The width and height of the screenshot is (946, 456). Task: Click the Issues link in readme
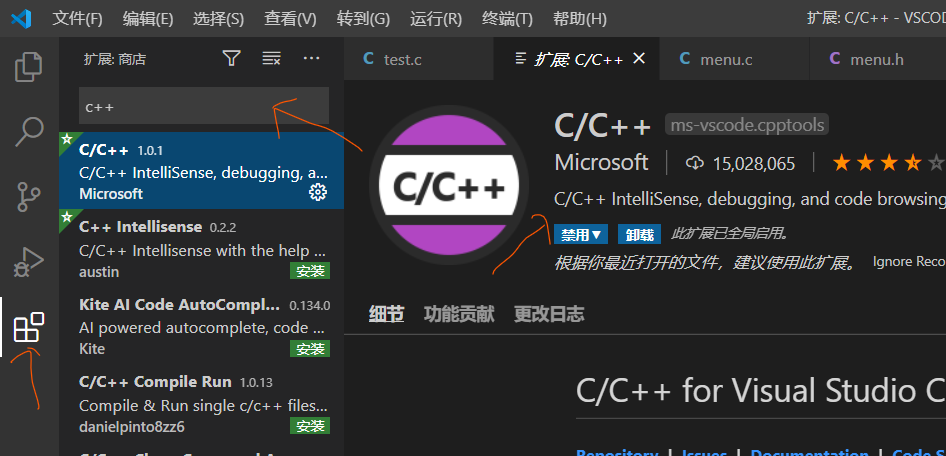coord(705,452)
